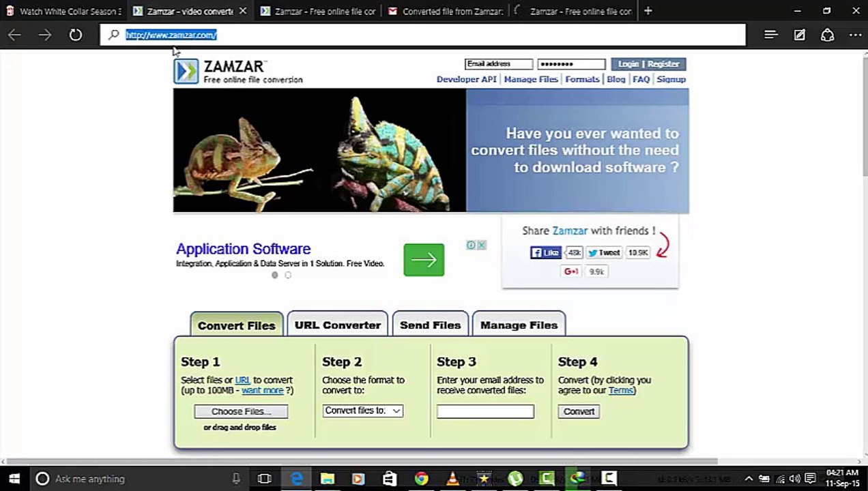Open the FAQ link
The image size is (868, 491).
641,79
